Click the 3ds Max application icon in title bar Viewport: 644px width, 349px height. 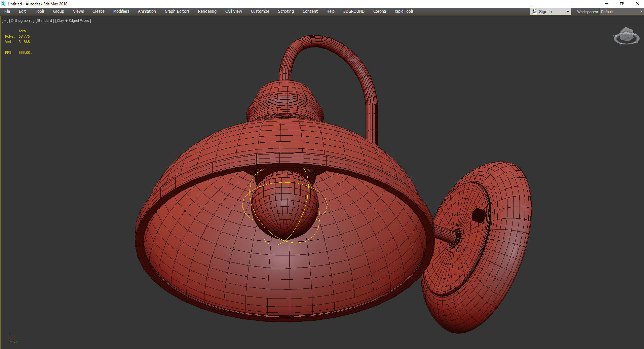pyautogui.click(x=3, y=4)
